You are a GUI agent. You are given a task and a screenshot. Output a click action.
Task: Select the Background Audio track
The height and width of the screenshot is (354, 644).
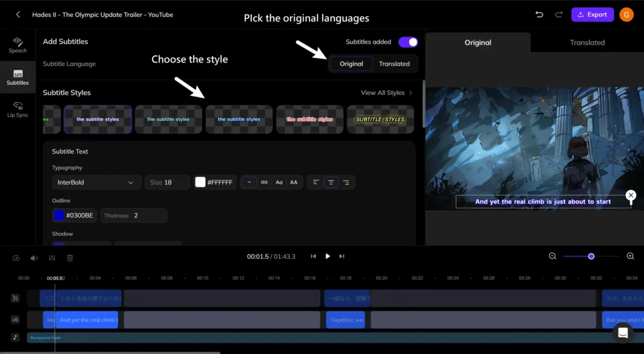[335, 338]
